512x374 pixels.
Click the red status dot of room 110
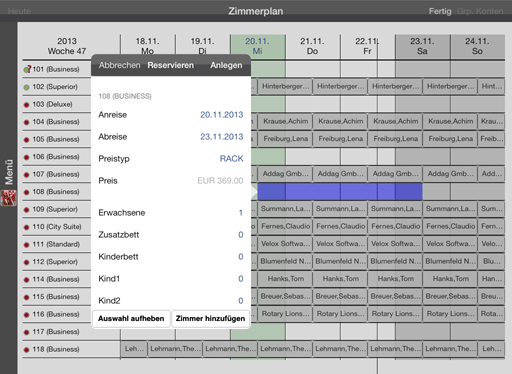(26, 227)
